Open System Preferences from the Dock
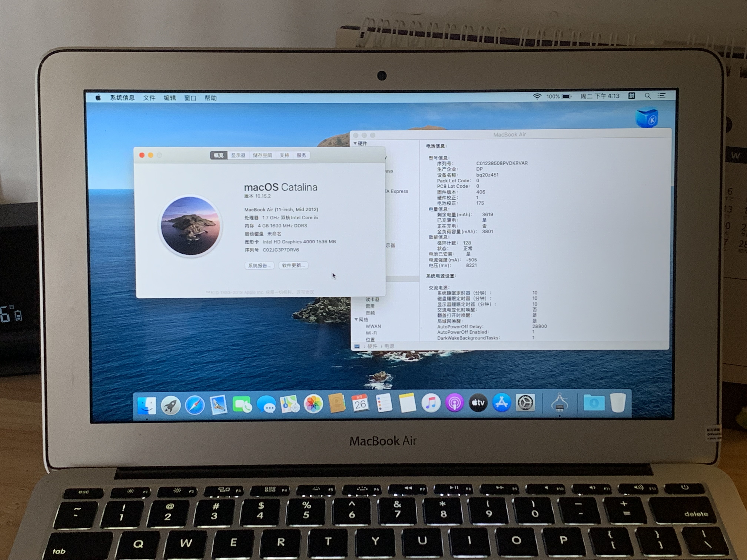The width and height of the screenshot is (747, 560). click(x=525, y=403)
